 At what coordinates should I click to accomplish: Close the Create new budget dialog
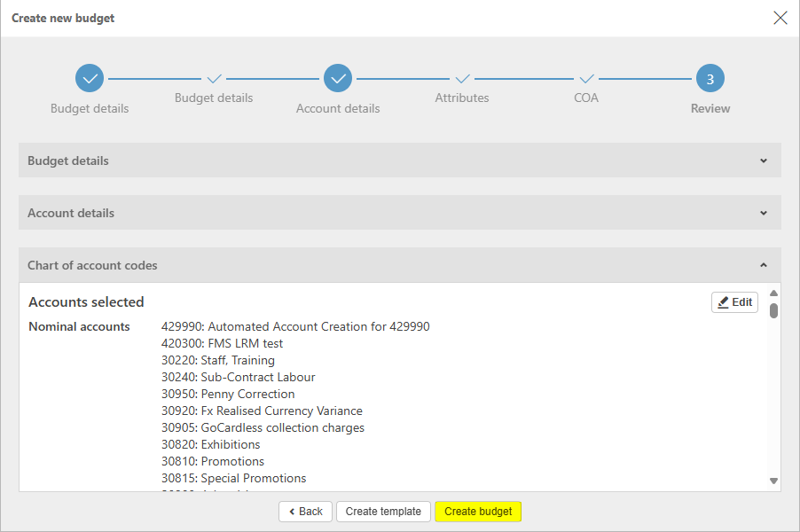coord(780,18)
